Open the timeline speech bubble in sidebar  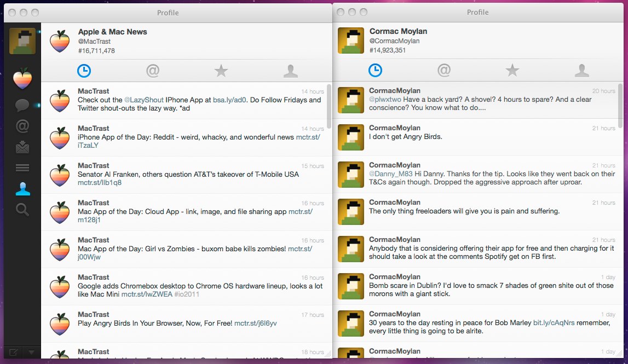22,105
